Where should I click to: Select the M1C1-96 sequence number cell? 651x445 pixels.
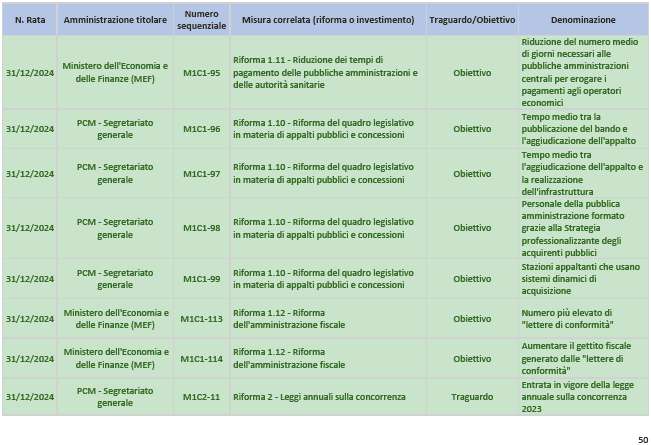[x=201, y=129]
